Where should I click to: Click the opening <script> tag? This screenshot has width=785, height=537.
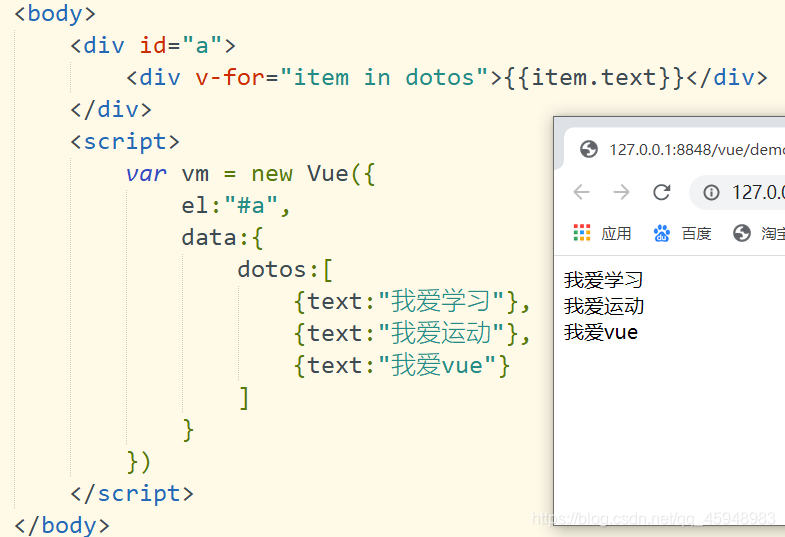coord(125,142)
